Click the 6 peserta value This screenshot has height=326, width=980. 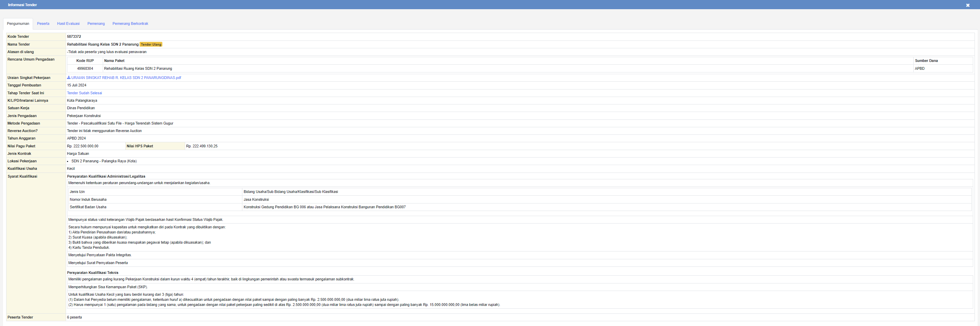tap(75, 317)
